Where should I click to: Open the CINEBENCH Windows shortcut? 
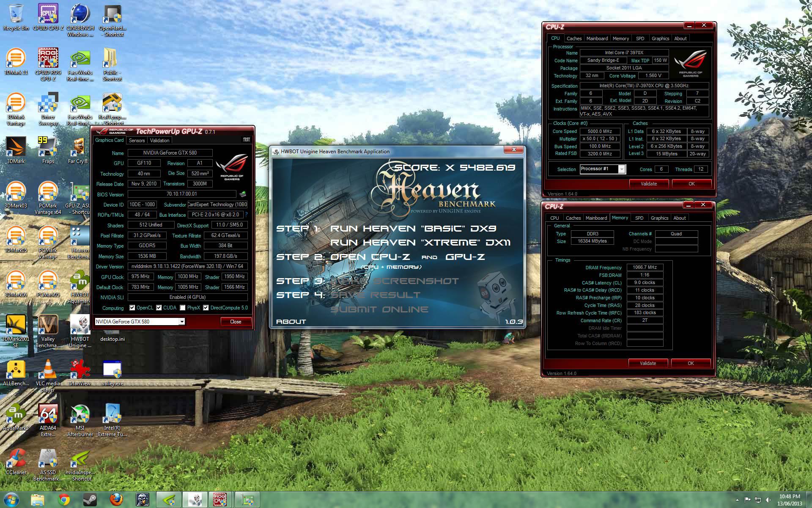80,20
